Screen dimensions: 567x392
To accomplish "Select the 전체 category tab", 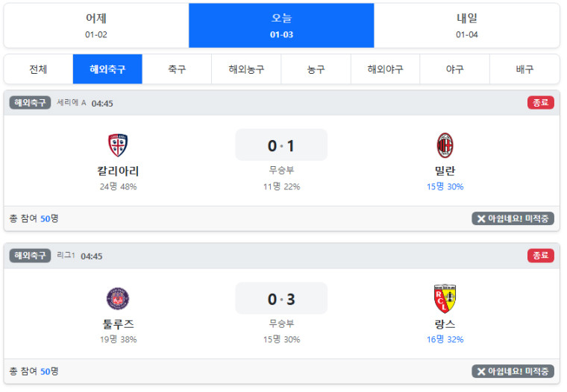I will 38,69.
